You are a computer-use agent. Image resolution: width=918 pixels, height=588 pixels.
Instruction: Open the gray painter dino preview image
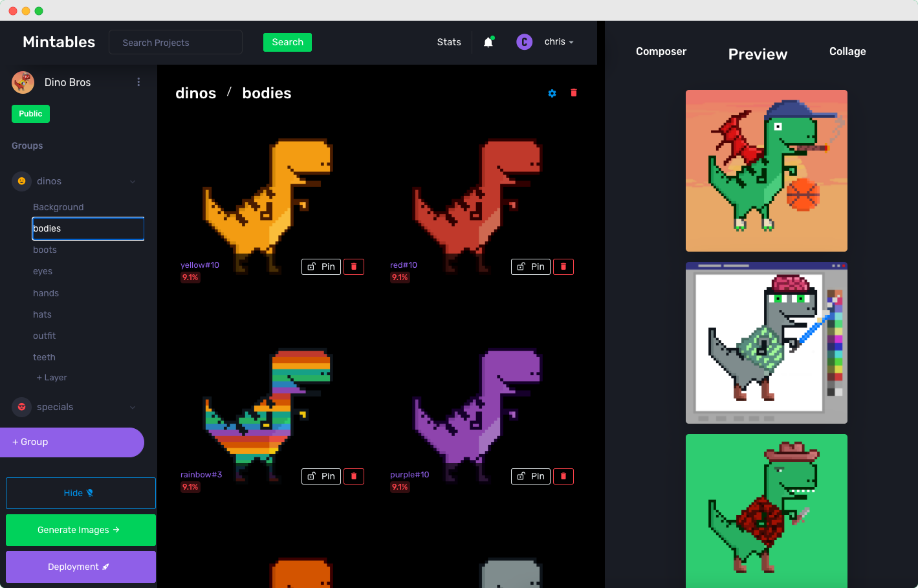(767, 343)
